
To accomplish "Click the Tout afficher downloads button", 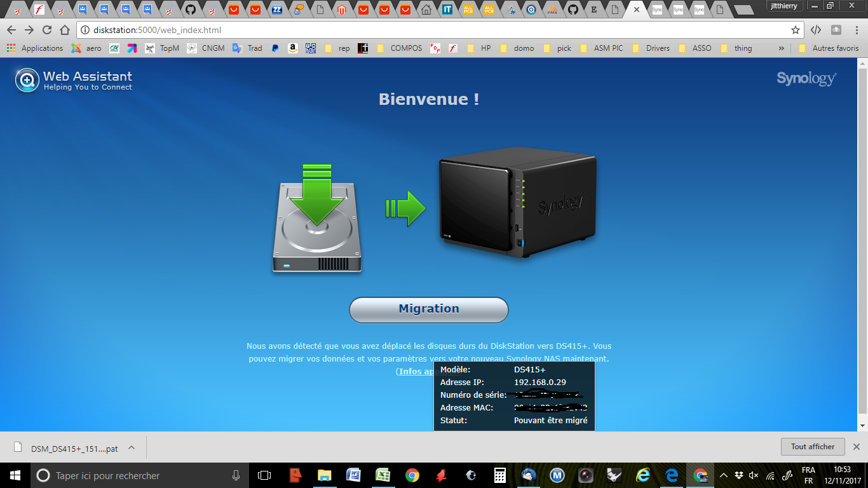I will pyautogui.click(x=813, y=447).
